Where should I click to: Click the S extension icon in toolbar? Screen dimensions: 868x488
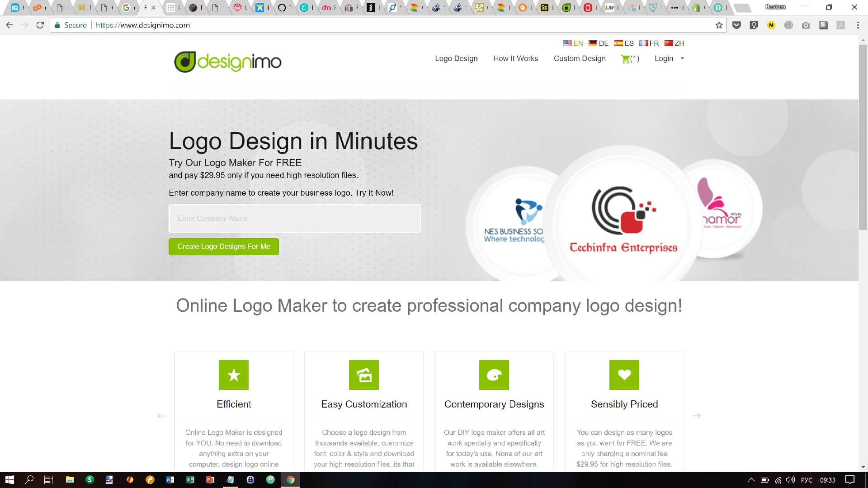point(823,25)
